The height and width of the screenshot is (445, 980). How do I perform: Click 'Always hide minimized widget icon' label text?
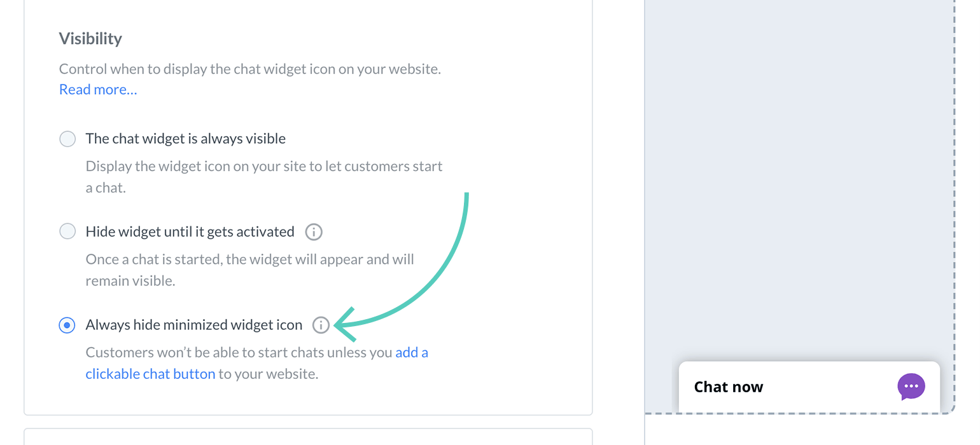(x=193, y=325)
